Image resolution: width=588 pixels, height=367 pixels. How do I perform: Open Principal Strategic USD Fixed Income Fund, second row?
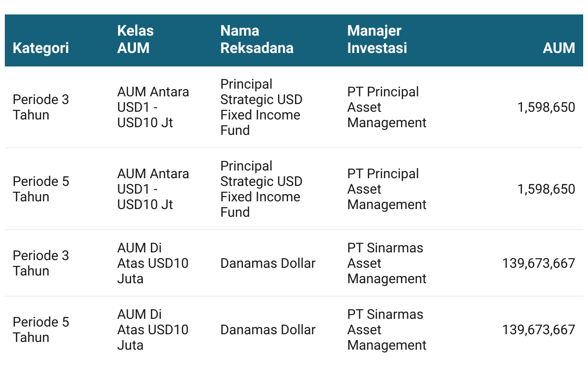pyautogui.click(x=261, y=189)
